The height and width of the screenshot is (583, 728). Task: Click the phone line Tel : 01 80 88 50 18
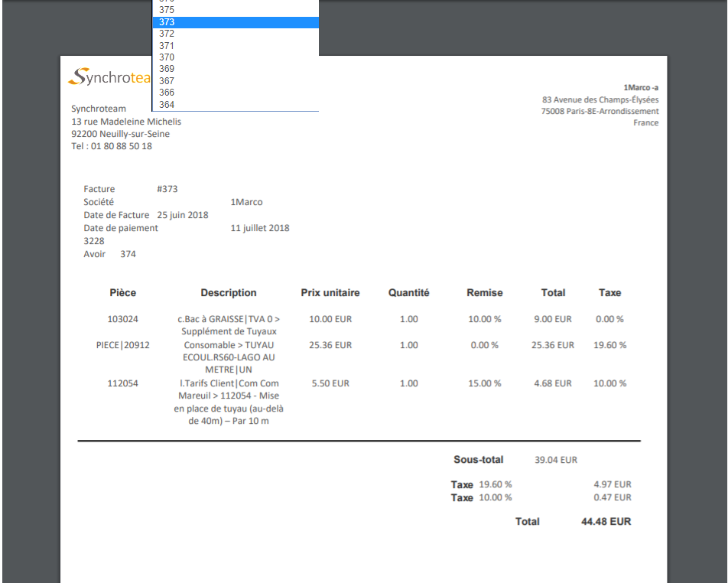coord(112,146)
